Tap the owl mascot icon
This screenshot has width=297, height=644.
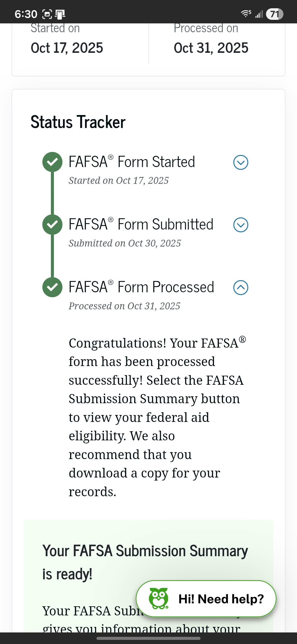pos(158,599)
